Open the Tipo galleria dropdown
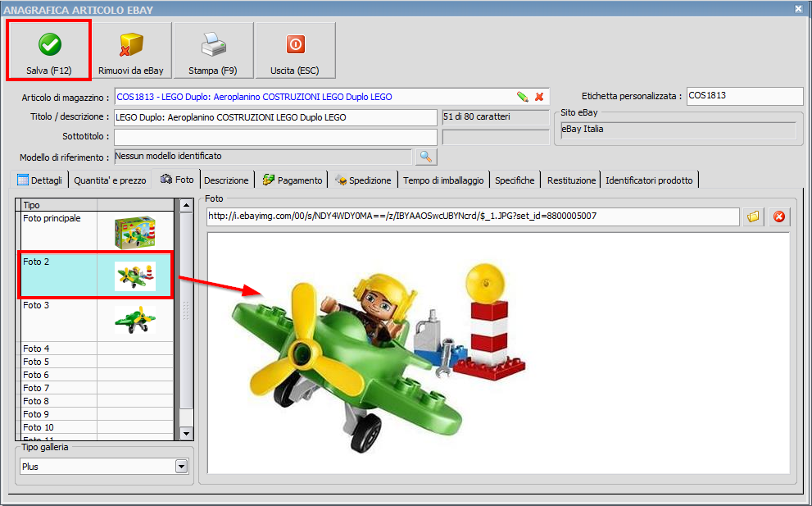Screen dimensions: 812x506 point(182,467)
